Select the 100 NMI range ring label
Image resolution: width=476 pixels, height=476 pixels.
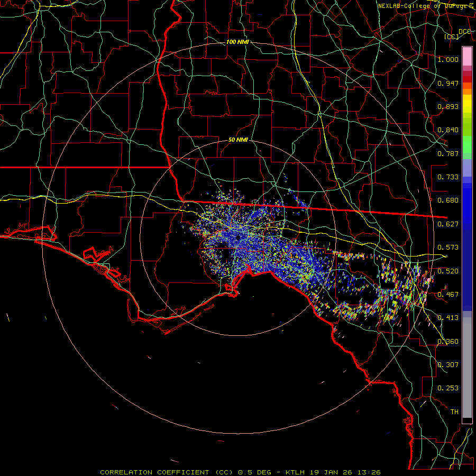(237, 42)
